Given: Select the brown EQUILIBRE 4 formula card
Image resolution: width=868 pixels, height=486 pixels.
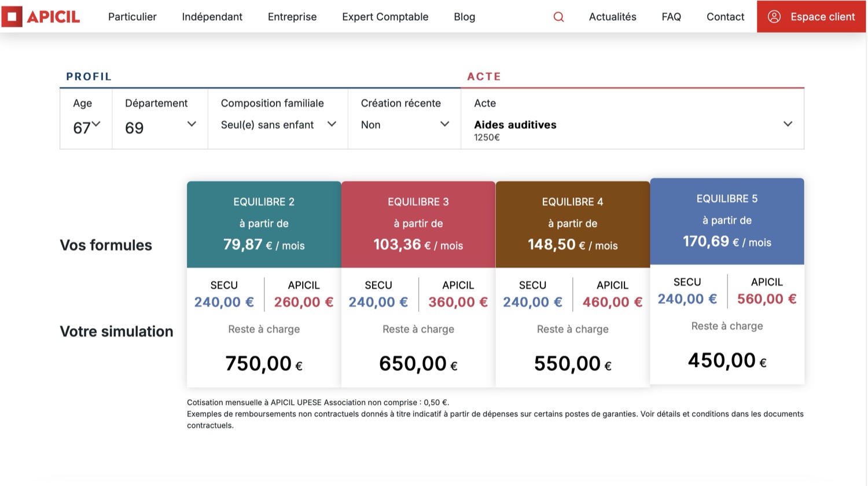Looking at the screenshot, I should [x=572, y=224].
